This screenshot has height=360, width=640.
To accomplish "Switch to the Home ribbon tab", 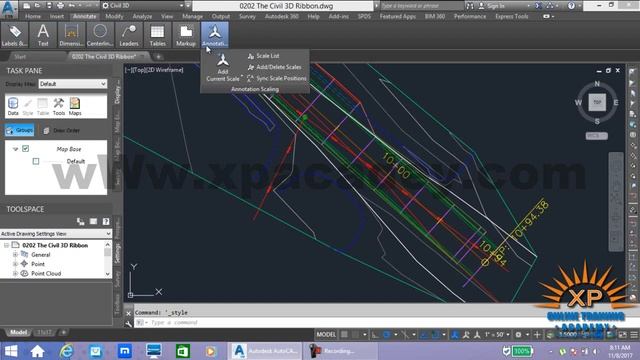I will 33,16.
